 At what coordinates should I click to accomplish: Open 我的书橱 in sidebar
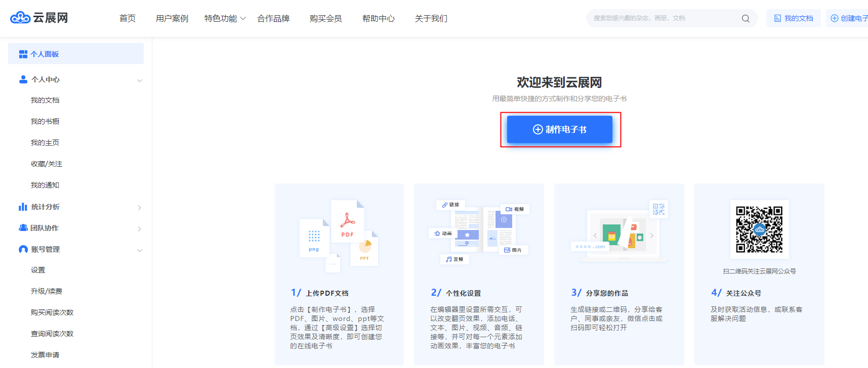click(x=45, y=121)
